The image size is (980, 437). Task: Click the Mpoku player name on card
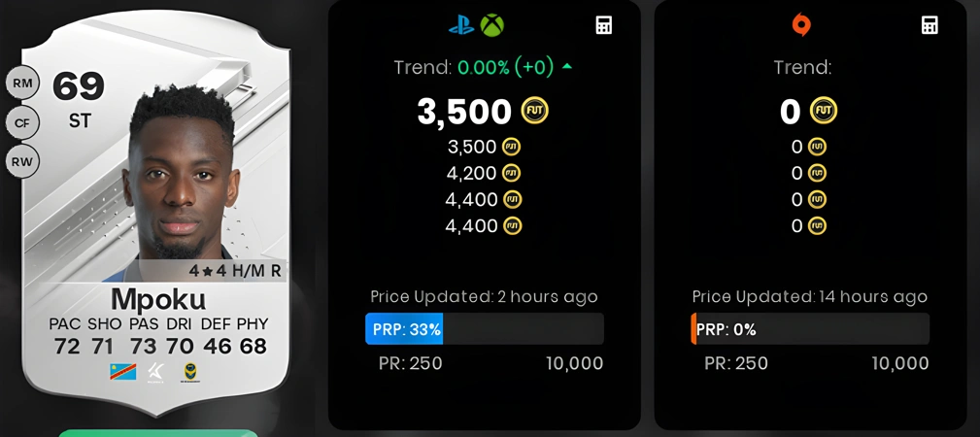click(158, 299)
